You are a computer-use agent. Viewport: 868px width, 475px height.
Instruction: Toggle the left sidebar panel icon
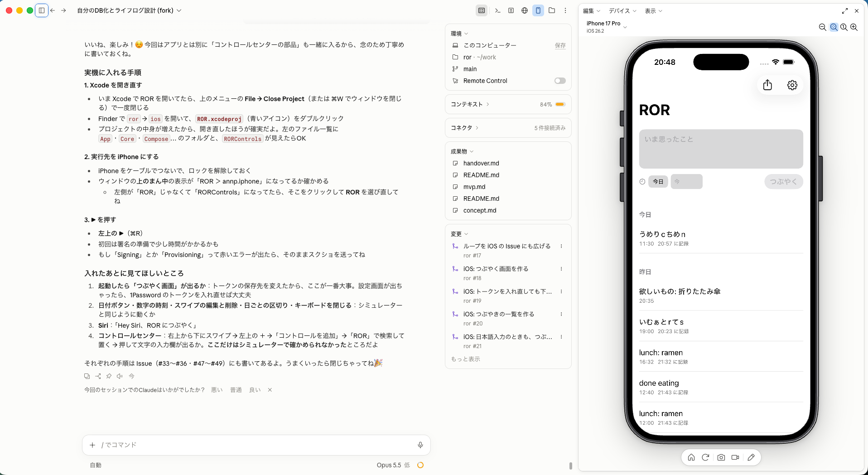[x=42, y=10]
